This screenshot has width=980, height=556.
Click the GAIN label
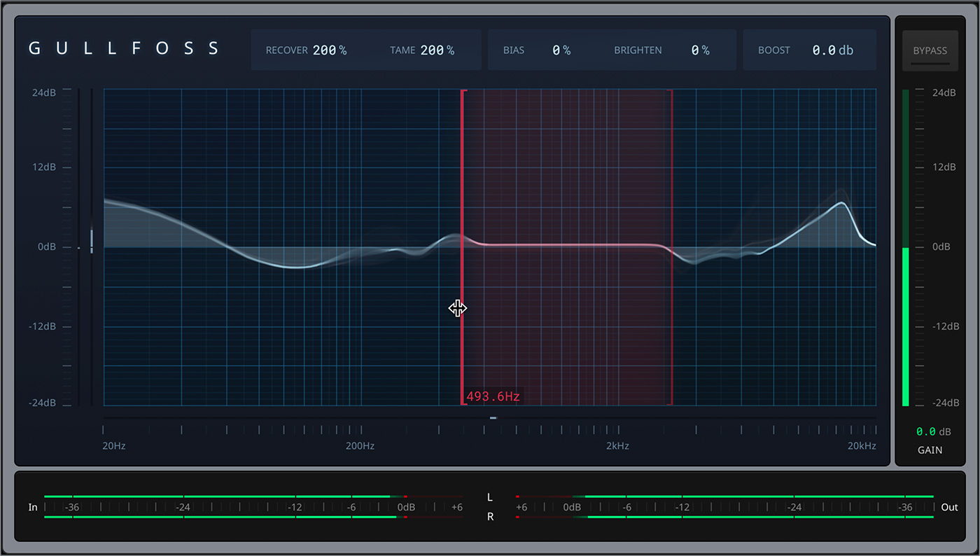pos(930,450)
